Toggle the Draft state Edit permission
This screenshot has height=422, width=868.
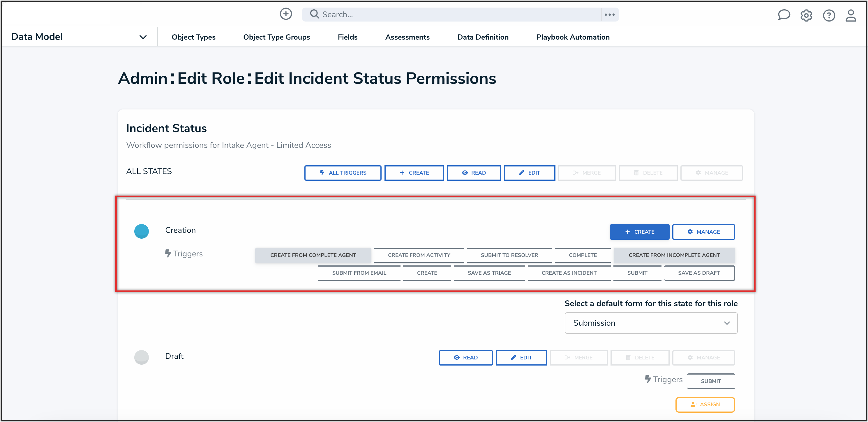tap(521, 358)
